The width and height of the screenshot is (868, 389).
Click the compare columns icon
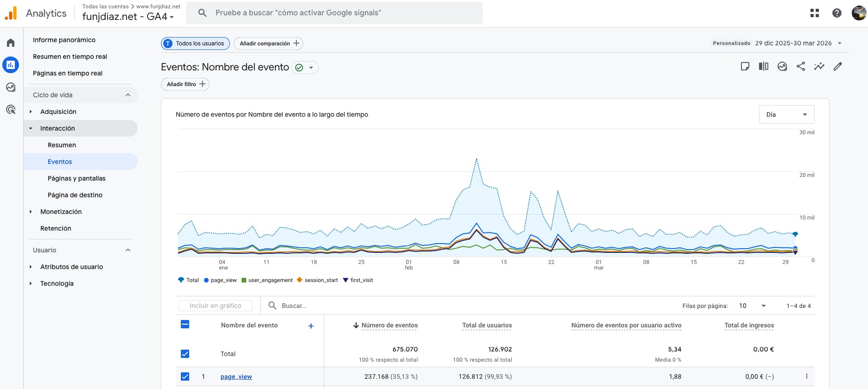point(763,66)
